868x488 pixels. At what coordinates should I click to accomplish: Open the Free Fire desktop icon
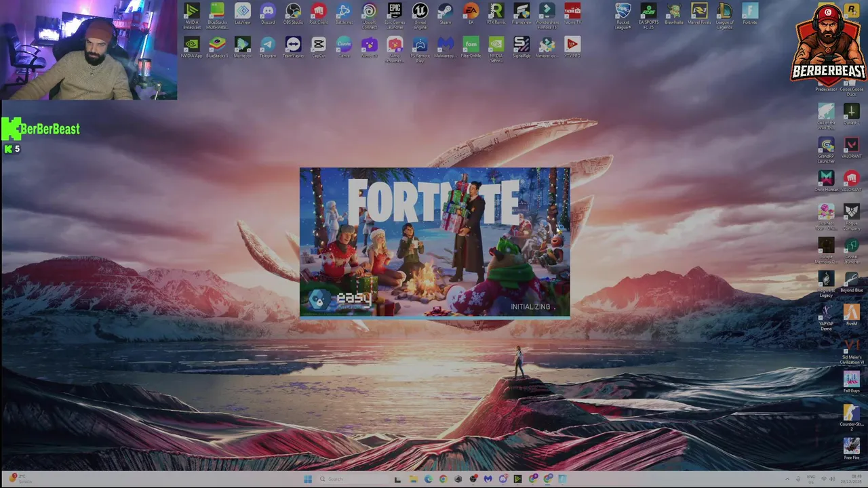[851, 449]
